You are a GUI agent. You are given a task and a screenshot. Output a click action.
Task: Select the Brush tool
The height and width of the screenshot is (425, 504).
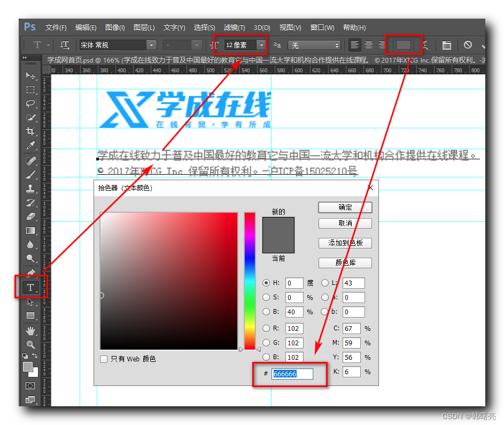coord(30,175)
